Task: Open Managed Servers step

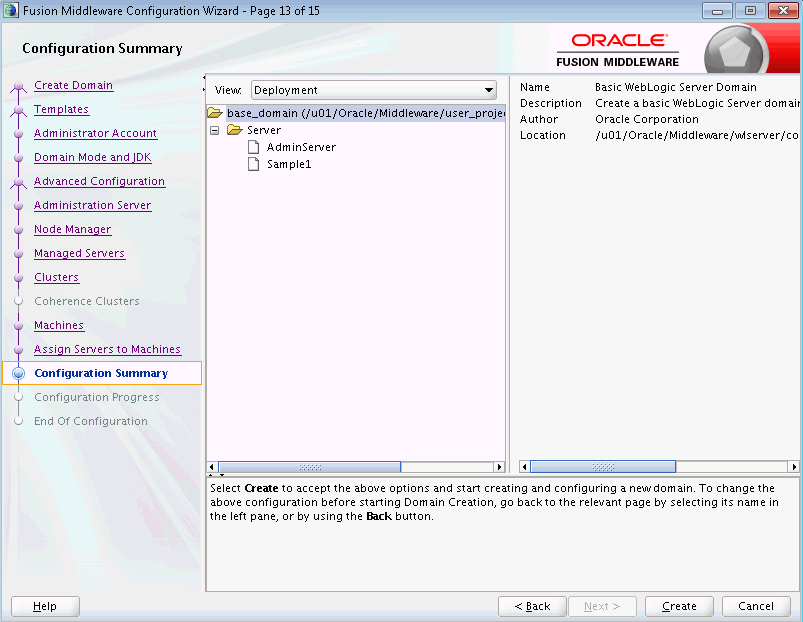Action: click(x=79, y=253)
